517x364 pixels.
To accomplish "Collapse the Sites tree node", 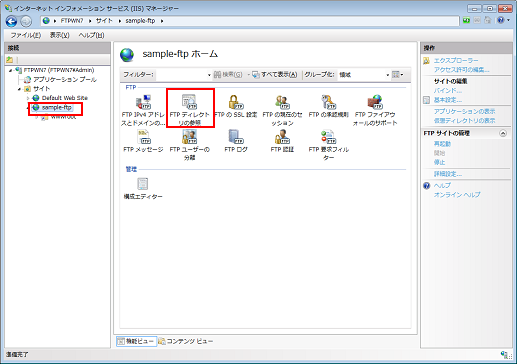I will [19, 89].
